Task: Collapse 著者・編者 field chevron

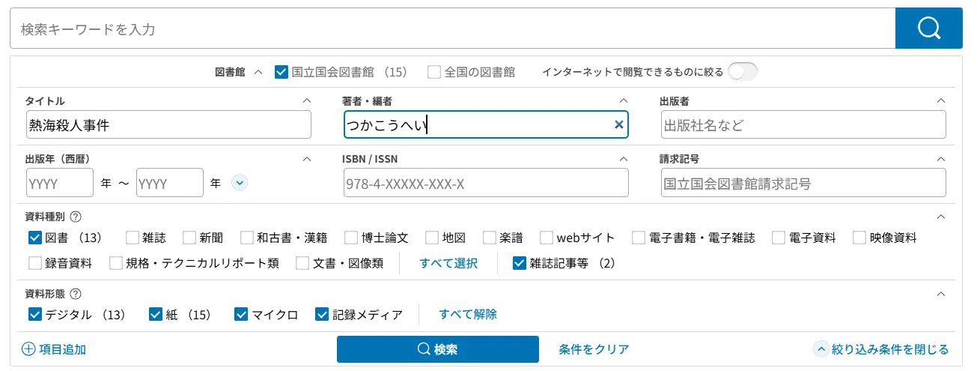Action: point(624,100)
